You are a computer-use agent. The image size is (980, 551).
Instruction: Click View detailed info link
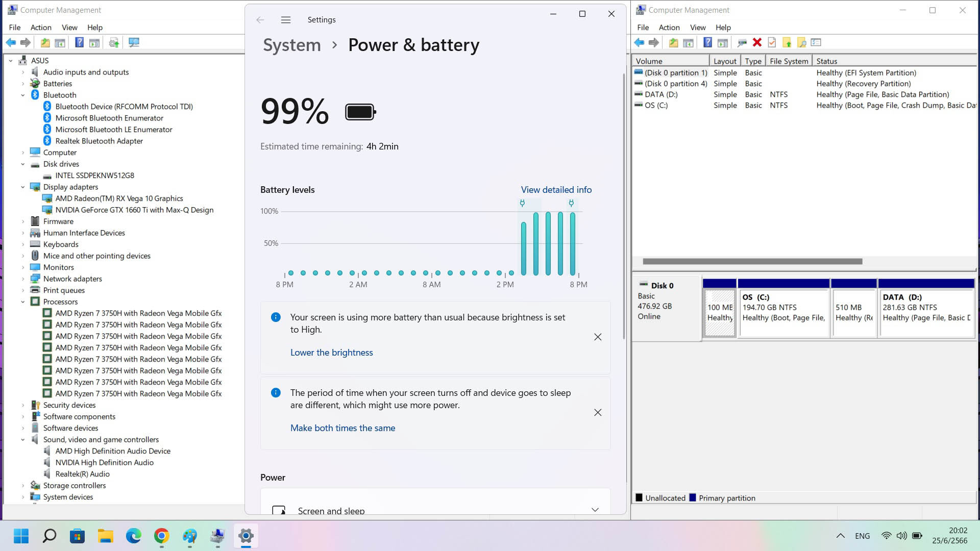pyautogui.click(x=556, y=190)
